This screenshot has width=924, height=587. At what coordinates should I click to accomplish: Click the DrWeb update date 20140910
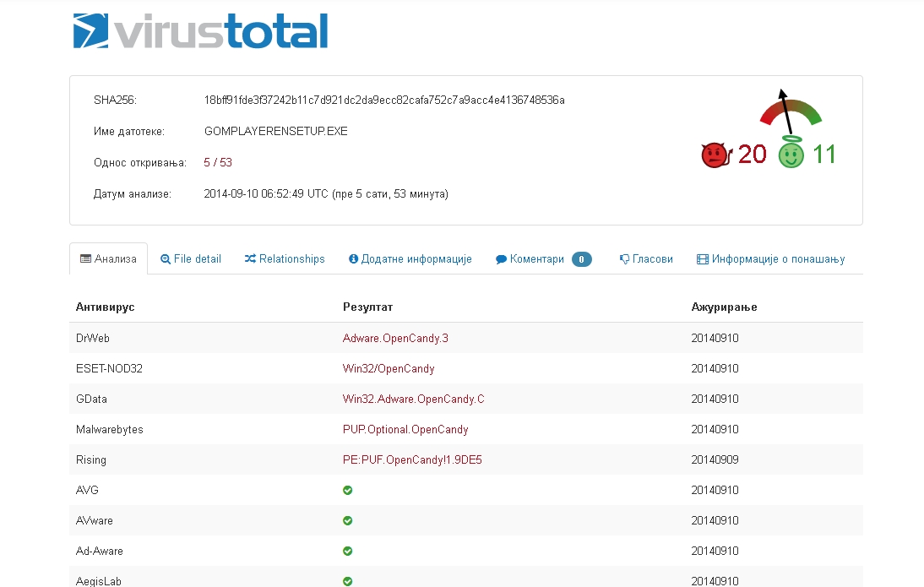(715, 339)
